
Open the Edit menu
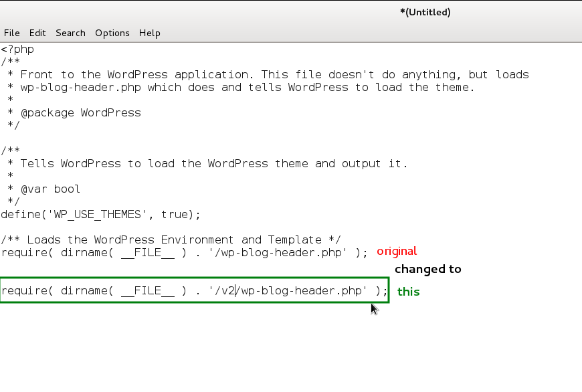pos(37,33)
